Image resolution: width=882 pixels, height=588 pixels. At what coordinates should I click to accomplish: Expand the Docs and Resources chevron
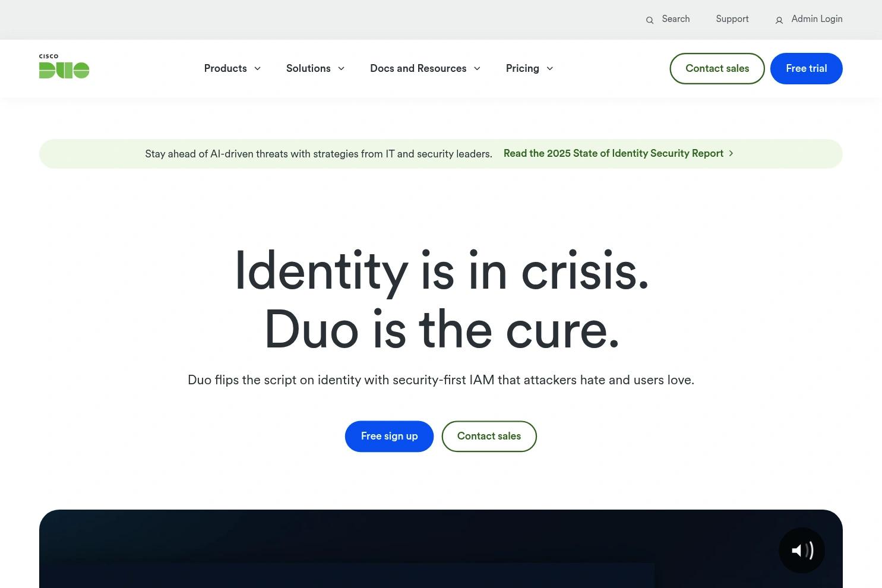[477, 69]
